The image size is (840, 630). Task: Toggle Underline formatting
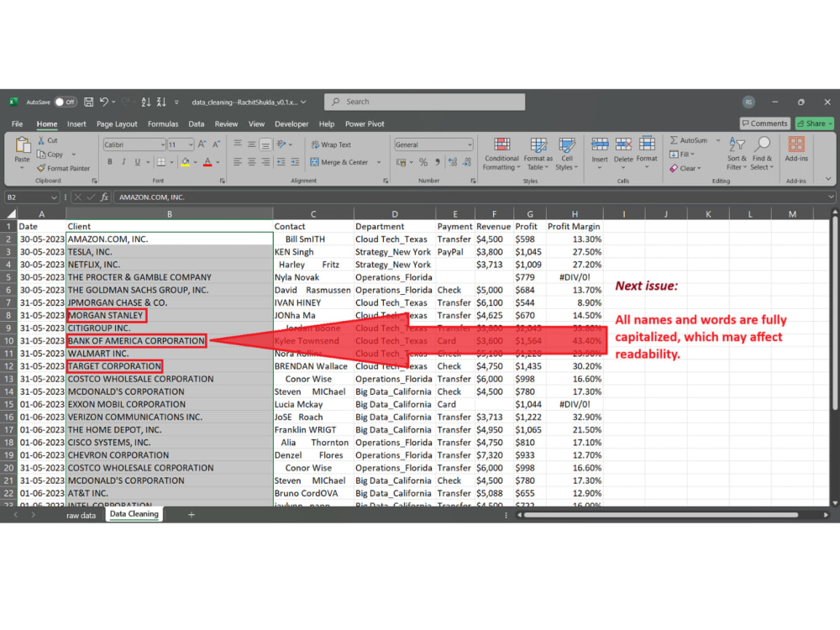[138, 162]
